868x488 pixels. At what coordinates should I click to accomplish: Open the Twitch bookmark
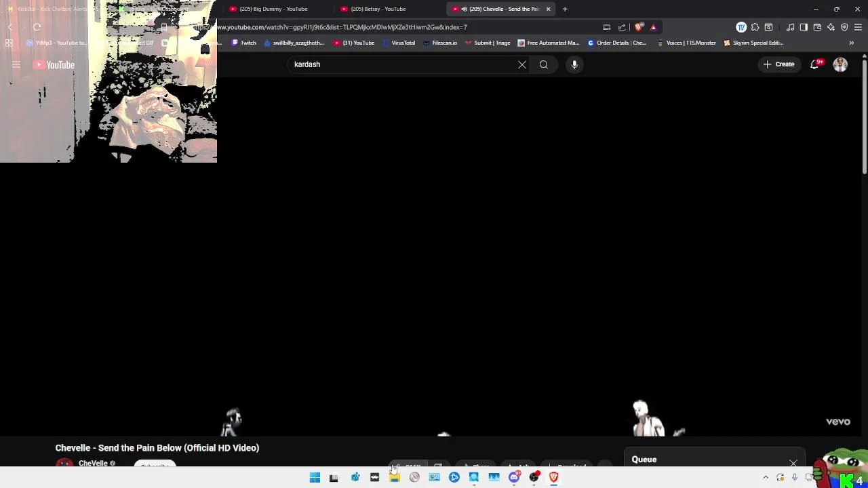tap(244, 43)
